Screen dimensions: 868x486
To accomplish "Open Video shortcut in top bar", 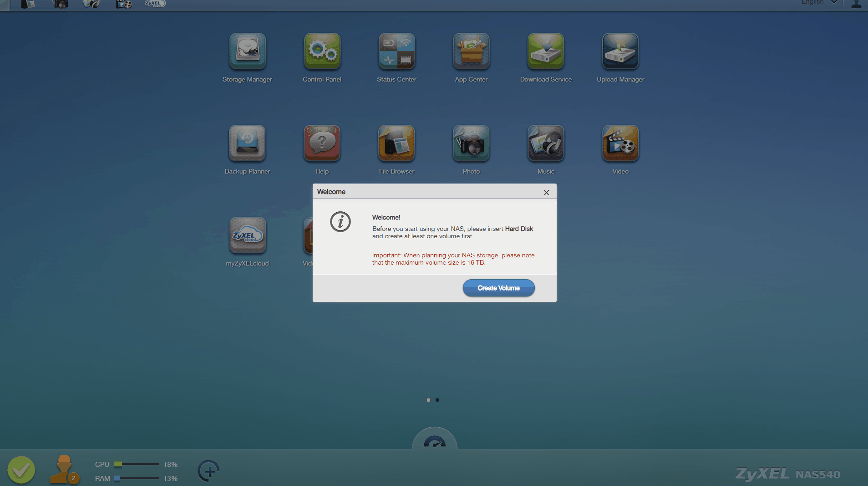I will pyautogui.click(x=123, y=4).
